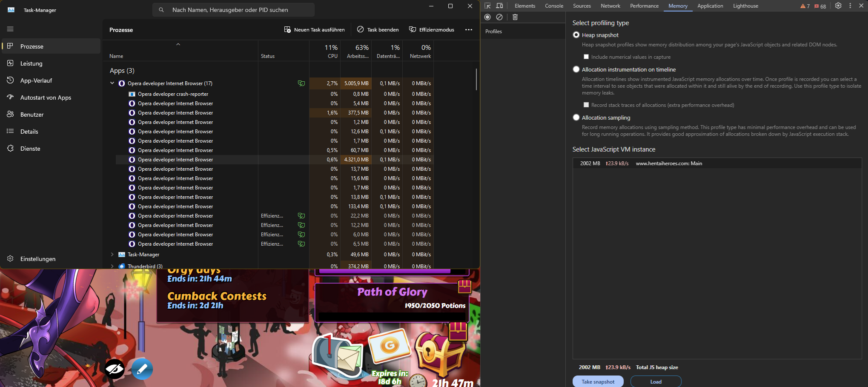
Task: Select the Allocation sampling radio button
Action: click(576, 118)
